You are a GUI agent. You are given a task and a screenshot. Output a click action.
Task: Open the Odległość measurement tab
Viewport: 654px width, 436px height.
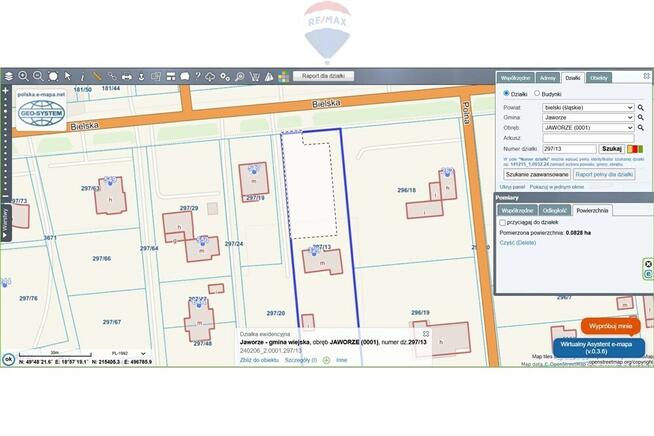click(554, 210)
